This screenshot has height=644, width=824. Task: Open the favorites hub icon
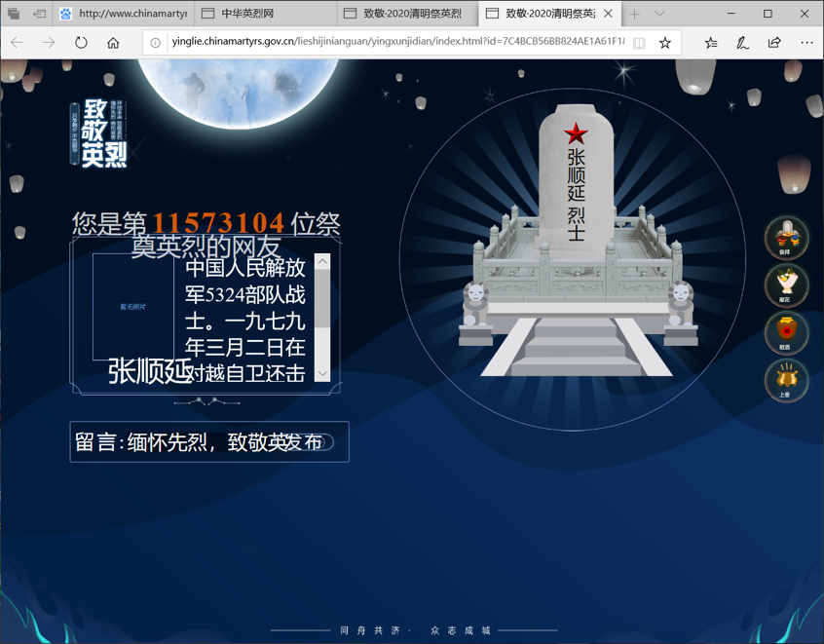click(711, 43)
